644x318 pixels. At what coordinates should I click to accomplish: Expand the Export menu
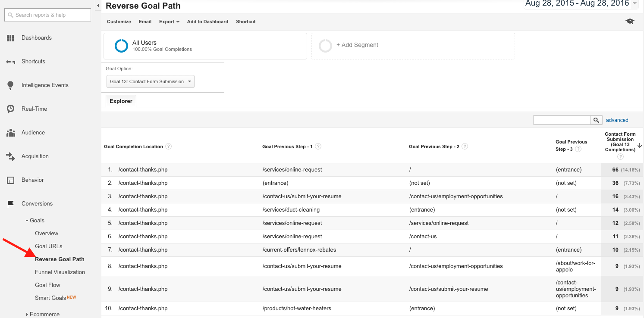click(169, 22)
